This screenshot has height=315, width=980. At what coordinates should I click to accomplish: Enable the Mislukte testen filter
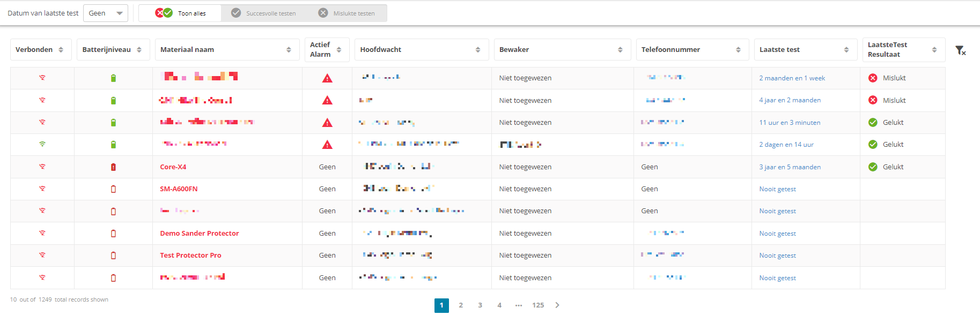tap(347, 13)
